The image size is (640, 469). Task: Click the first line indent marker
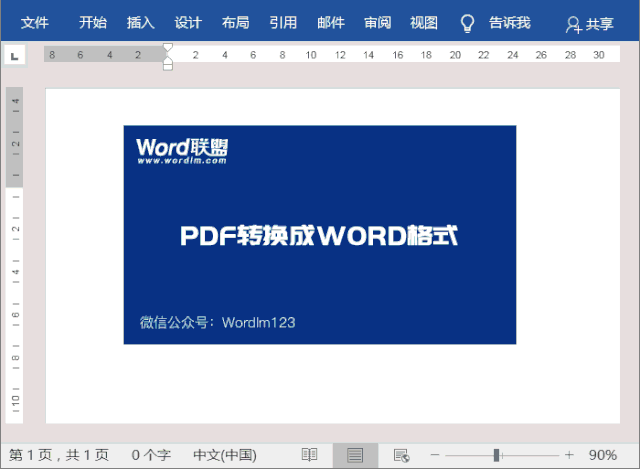(168, 48)
